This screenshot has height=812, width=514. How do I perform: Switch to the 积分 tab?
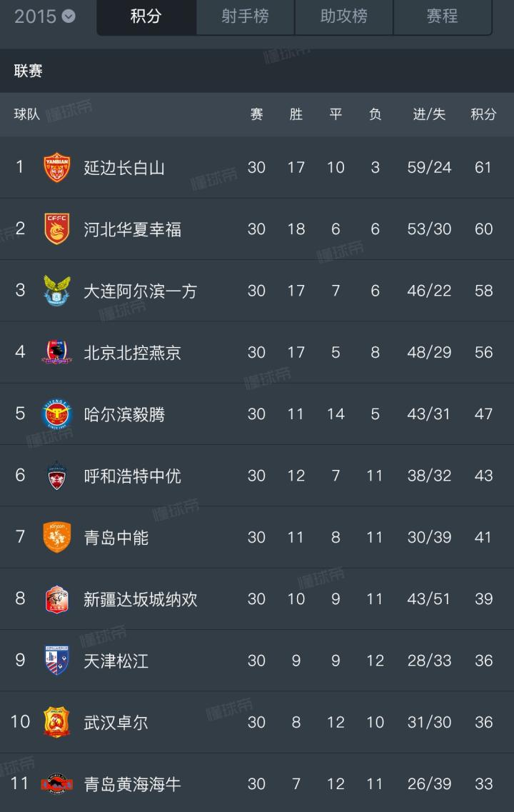click(x=146, y=16)
